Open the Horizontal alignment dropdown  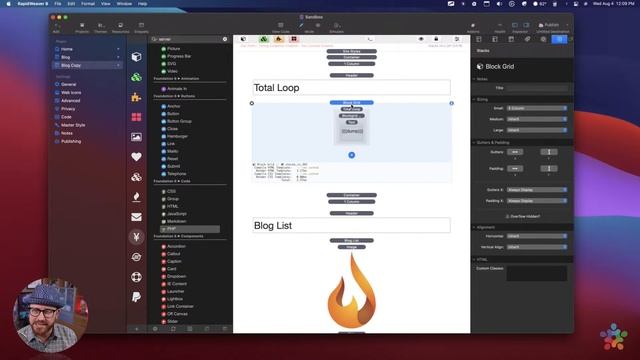(x=537, y=236)
